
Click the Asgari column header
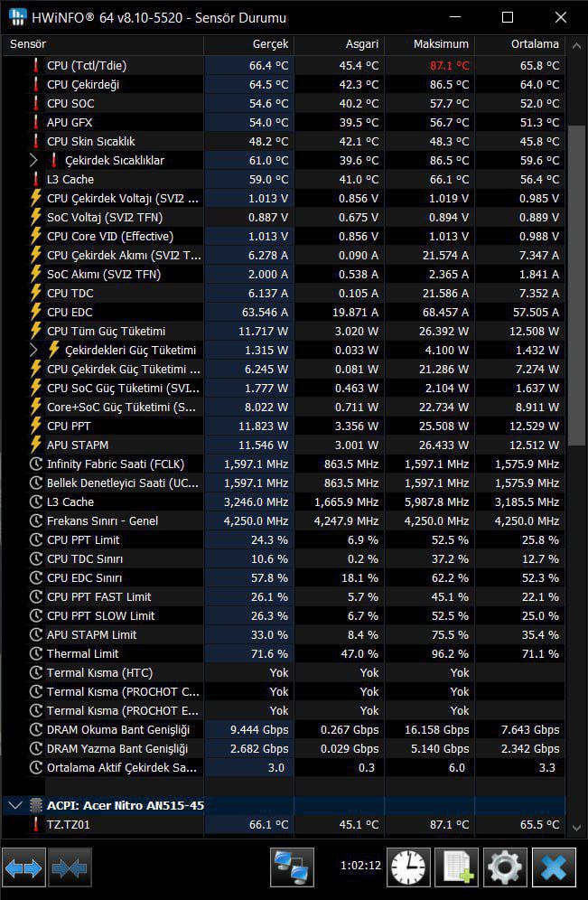339,44
